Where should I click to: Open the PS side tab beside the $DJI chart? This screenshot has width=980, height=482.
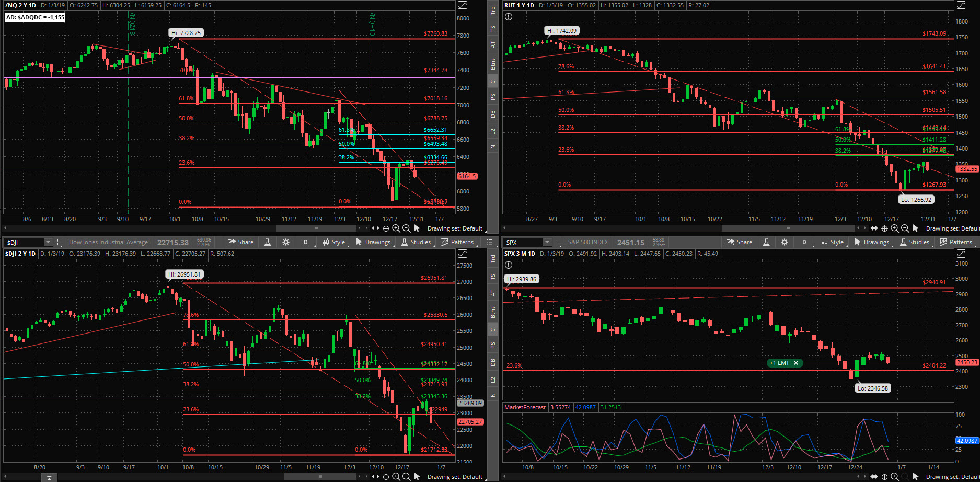(x=492, y=345)
